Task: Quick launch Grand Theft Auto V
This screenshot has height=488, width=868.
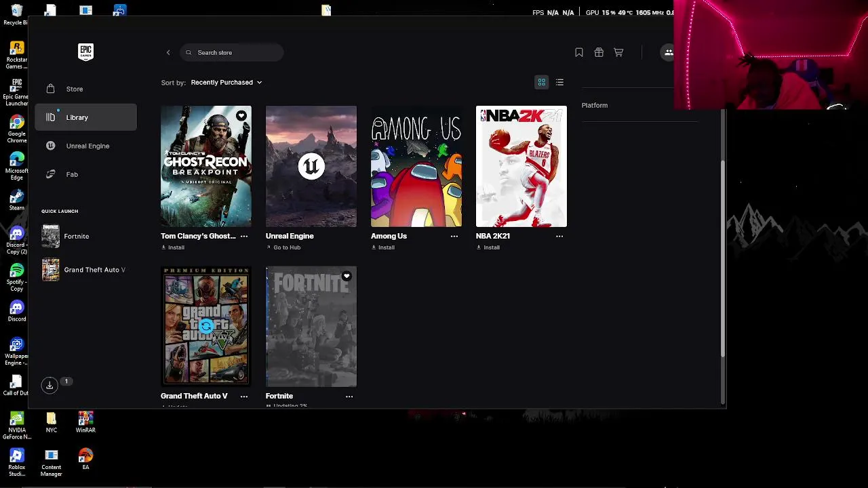Action: pos(85,270)
